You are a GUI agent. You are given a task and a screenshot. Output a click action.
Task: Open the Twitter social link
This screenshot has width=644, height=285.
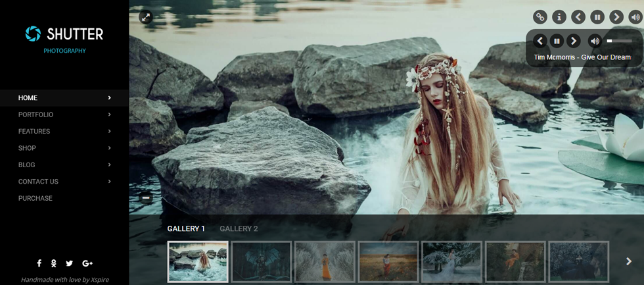tap(70, 263)
